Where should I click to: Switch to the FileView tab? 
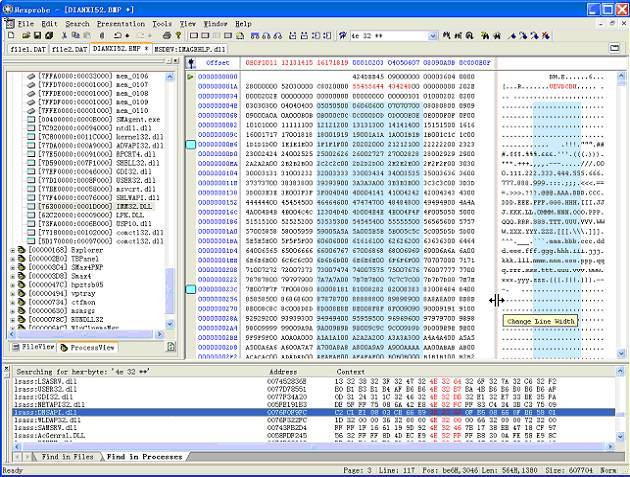point(34,347)
